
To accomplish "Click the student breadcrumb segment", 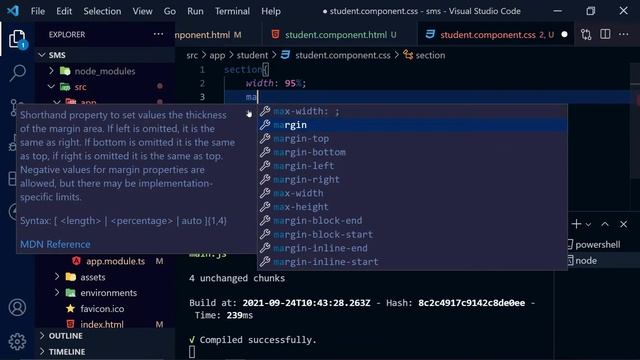I will [x=252, y=55].
